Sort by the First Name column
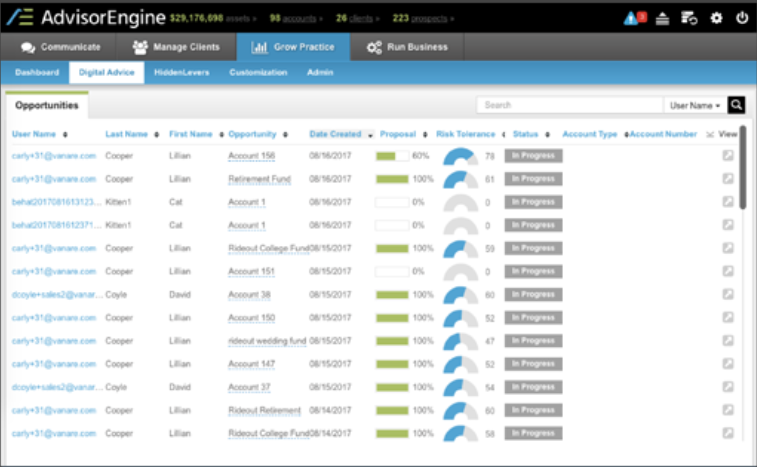The image size is (757, 467). (196, 134)
